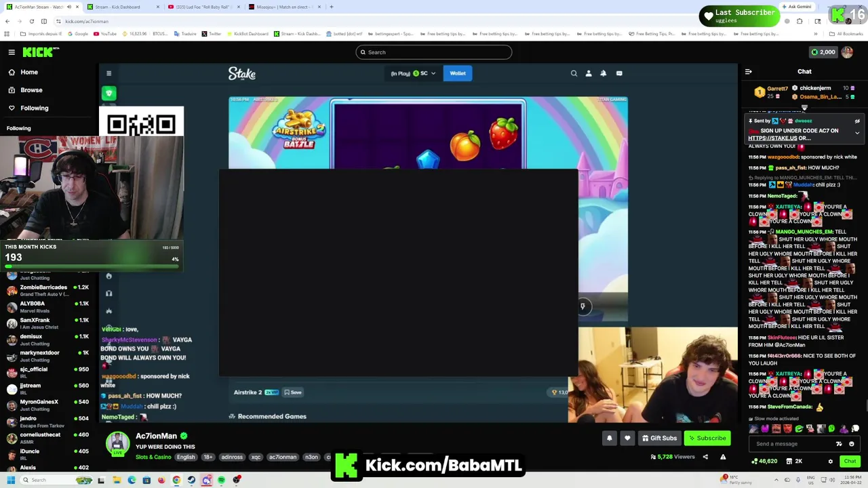The width and height of the screenshot is (868, 488).
Task: Open Stake account profile icon
Action: pos(589,73)
